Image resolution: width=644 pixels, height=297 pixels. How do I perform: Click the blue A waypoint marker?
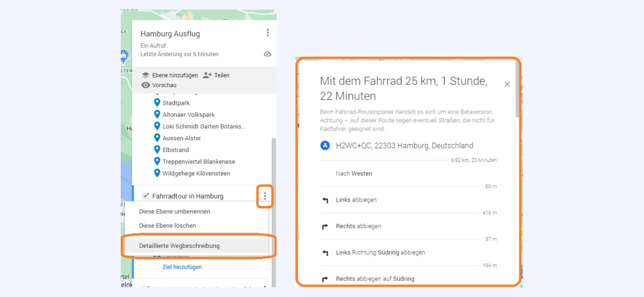point(325,145)
